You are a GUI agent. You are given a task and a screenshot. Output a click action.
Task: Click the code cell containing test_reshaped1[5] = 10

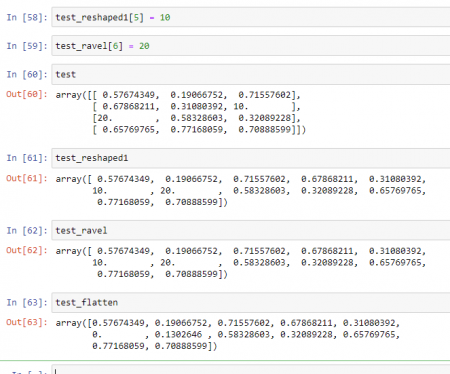pyautogui.click(x=251, y=17)
